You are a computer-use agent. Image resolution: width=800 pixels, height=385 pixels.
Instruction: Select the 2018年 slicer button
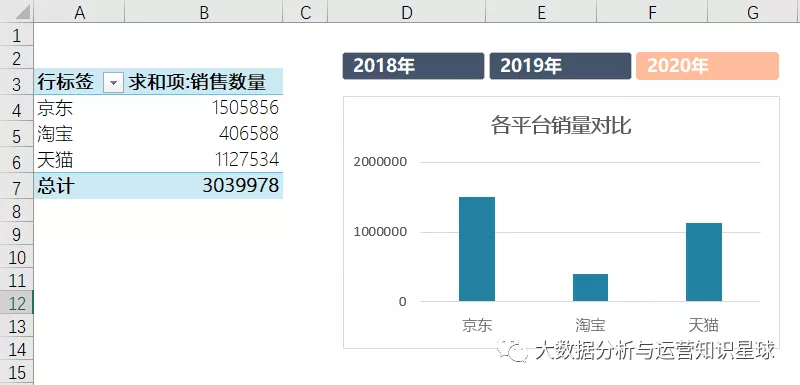413,66
